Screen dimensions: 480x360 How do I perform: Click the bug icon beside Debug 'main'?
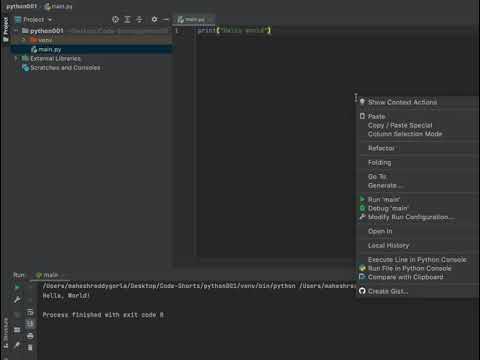[362, 208]
